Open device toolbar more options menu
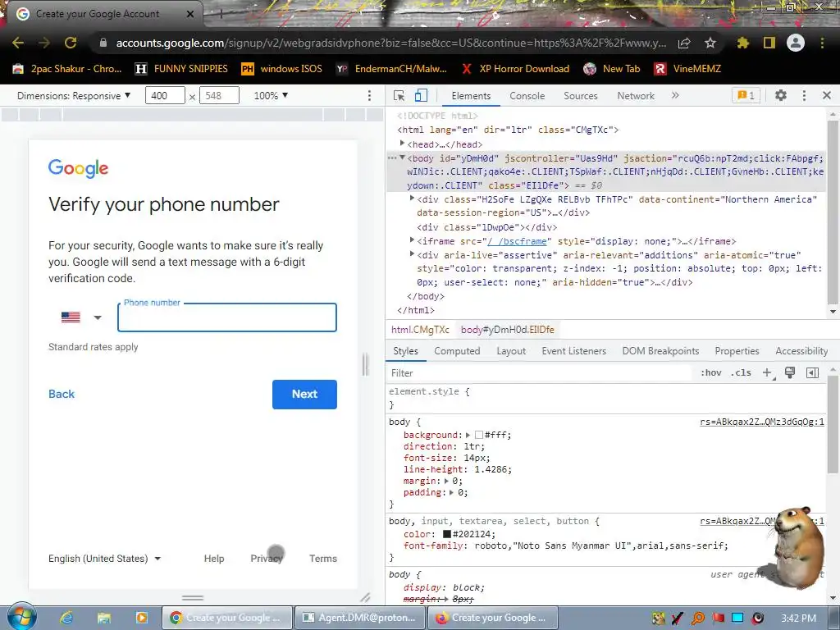 pos(369,95)
